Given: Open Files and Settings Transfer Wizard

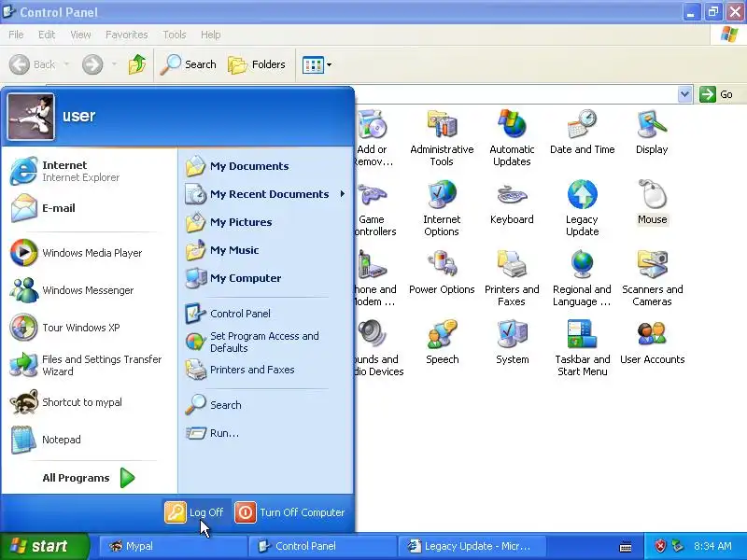Looking at the screenshot, I should click(89, 365).
